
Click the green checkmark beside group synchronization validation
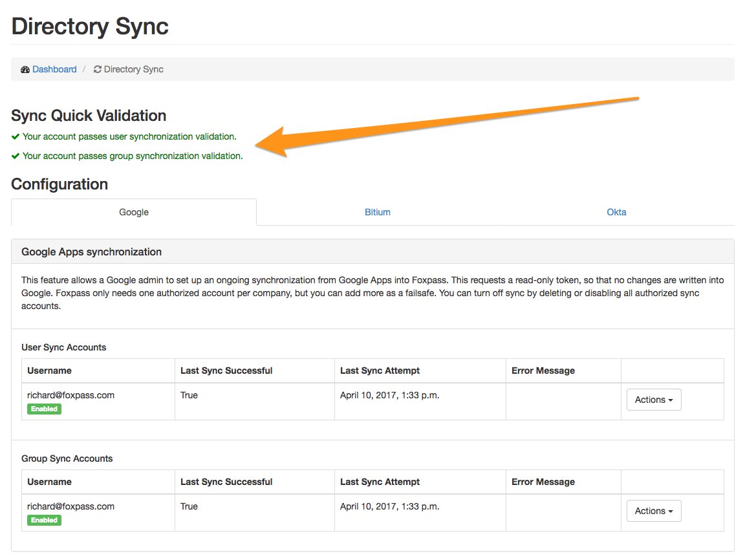click(15, 156)
